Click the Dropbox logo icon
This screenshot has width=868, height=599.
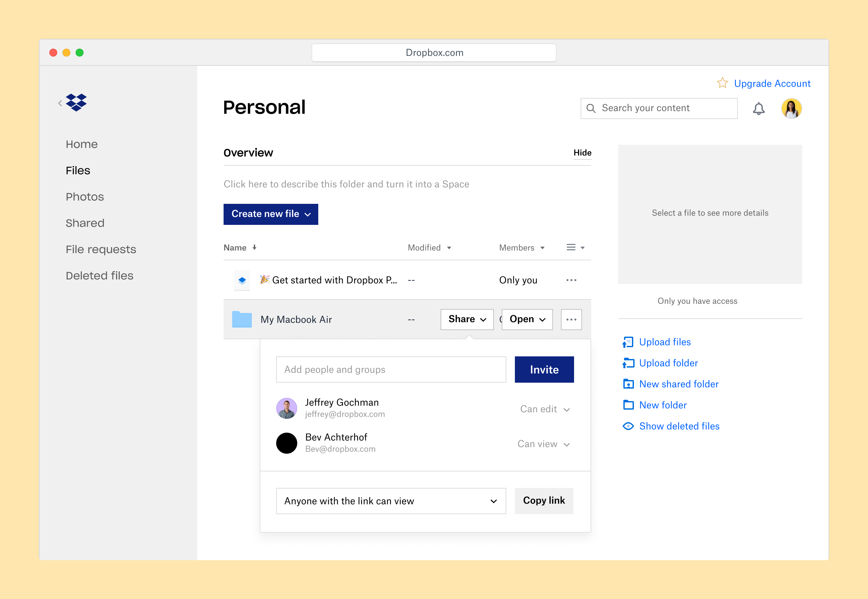coord(76,103)
